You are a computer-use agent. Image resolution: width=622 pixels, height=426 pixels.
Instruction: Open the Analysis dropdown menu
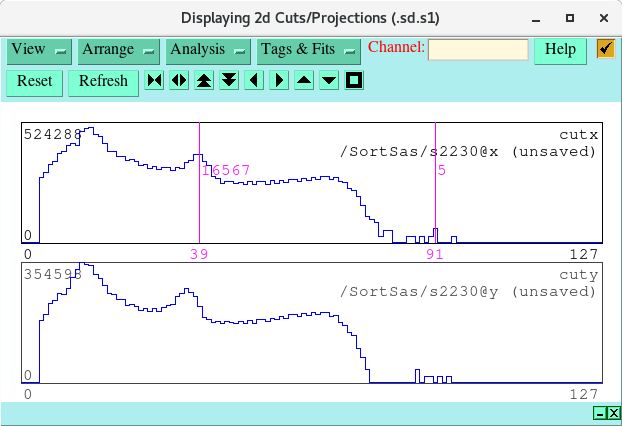point(207,50)
